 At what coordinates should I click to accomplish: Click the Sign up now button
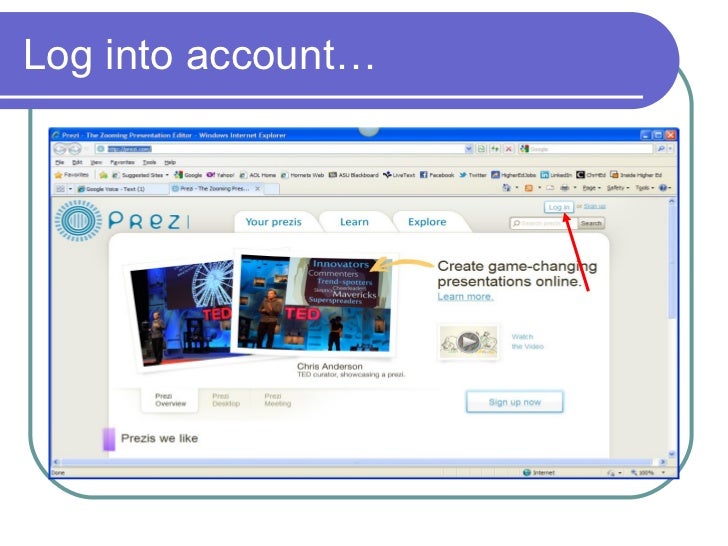pos(514,402)
